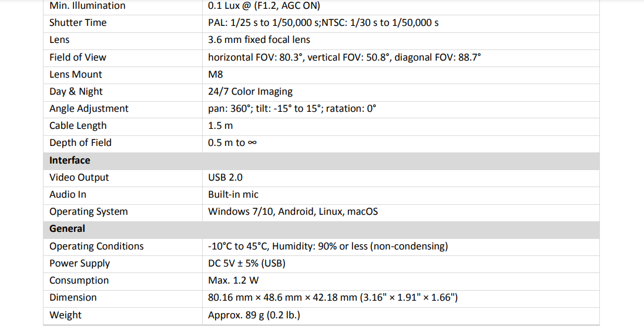Select the Windows 7/10, Android, Linux, macOS text
The height and width of the screenshot is (326, 644).
(293, 212)
